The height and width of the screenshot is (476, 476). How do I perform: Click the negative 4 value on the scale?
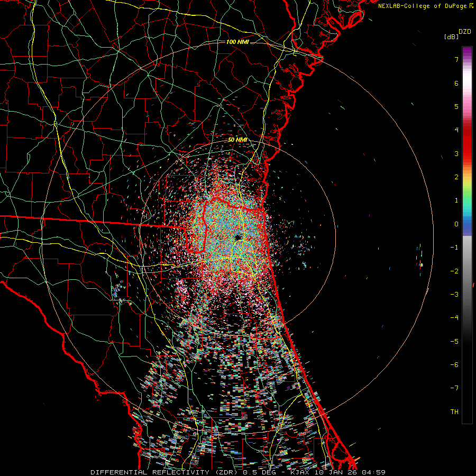tap(454, 317)
